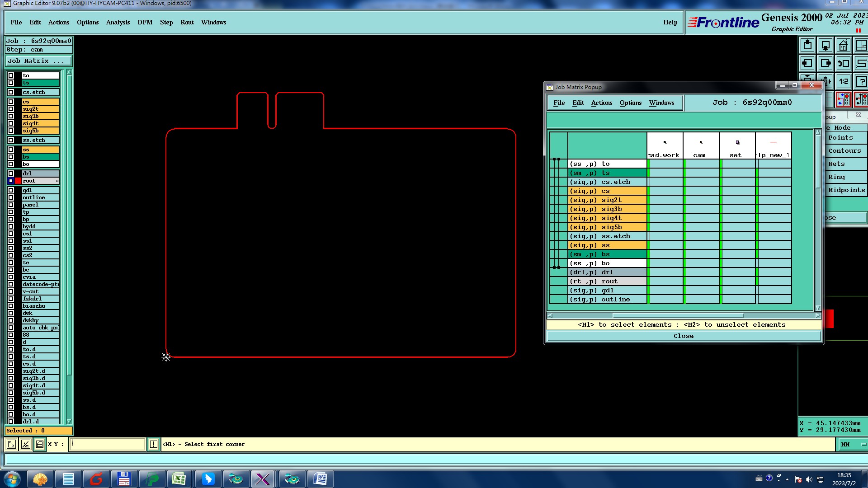Open the Actions menu in Job Matrix Popup
The image size is (868, 488).
point(601,103)
